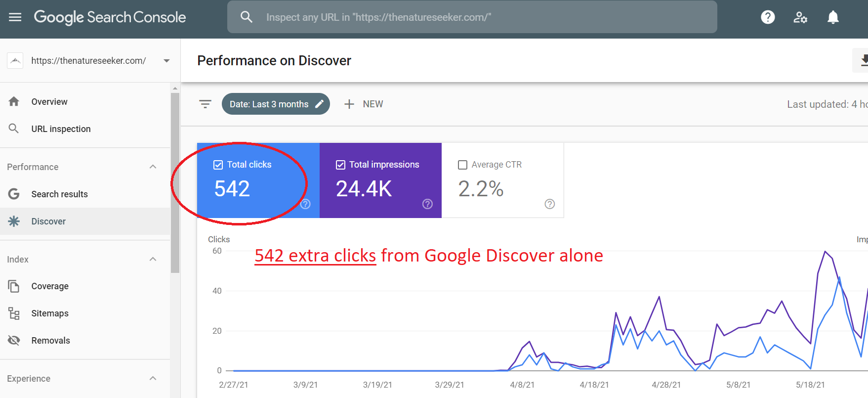This screenshot has width=868, height=398.
Task: Open the Help question mark icon
Action: 768,17
